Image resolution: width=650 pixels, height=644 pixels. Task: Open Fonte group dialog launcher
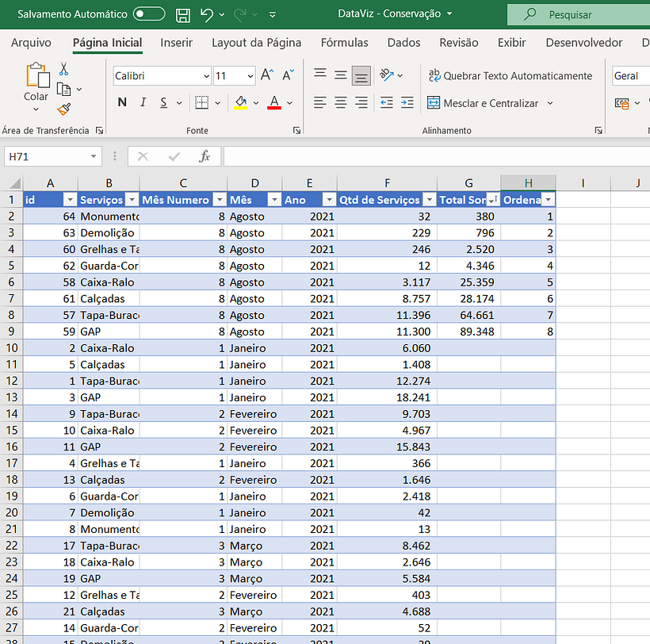point(296,131)
